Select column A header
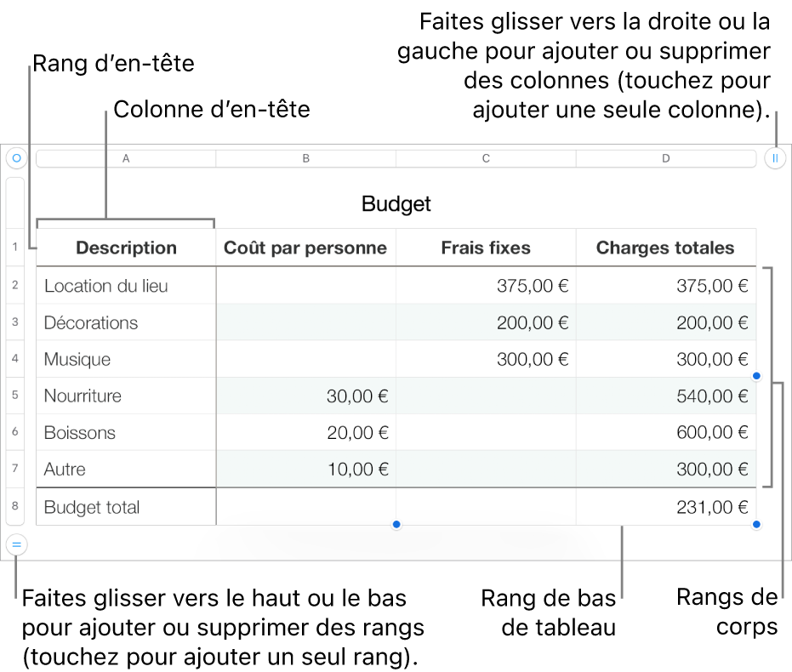Viewport: 792px width, 672px height. click(x=126, y=158)
